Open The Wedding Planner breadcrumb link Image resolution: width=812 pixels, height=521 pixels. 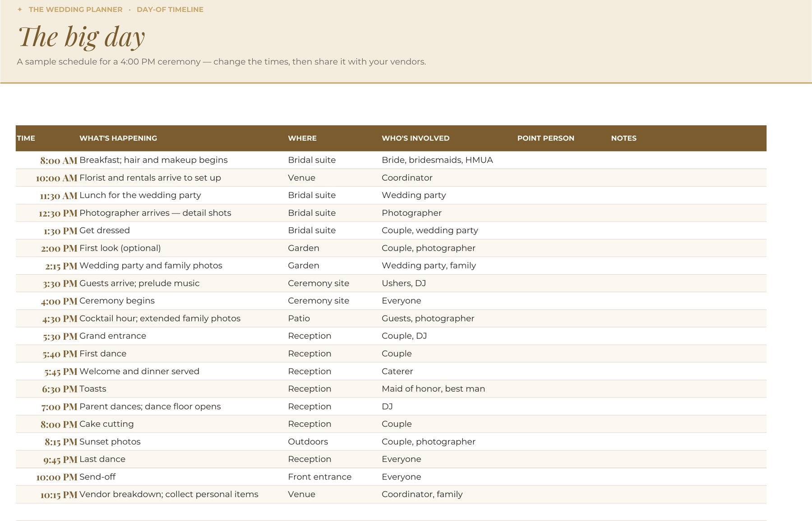75,9
